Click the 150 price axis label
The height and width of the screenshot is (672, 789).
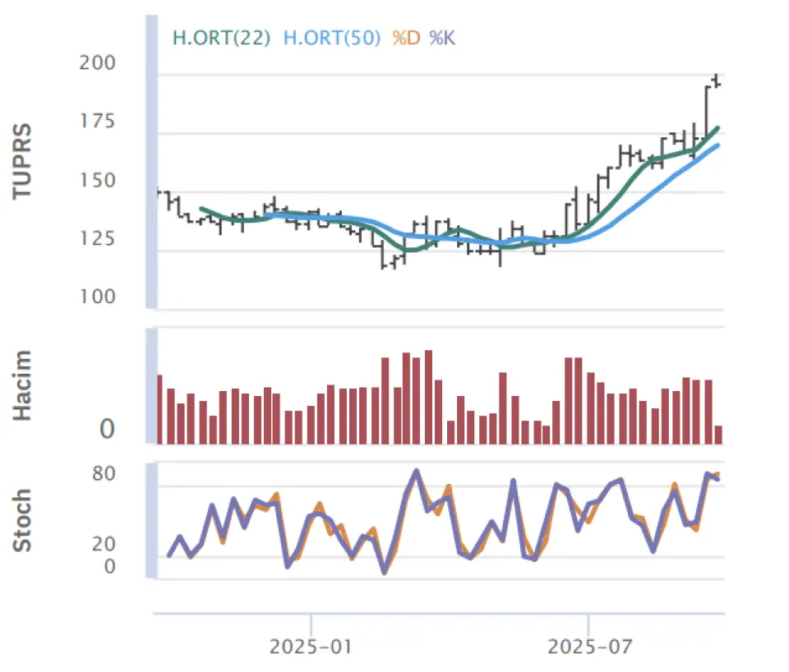pos(98,181)
